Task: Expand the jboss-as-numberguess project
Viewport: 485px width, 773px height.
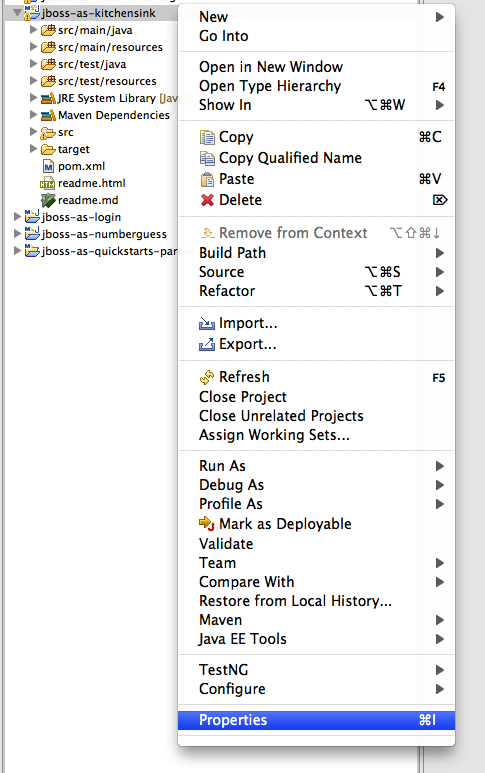Action: (x=17, y=233)
